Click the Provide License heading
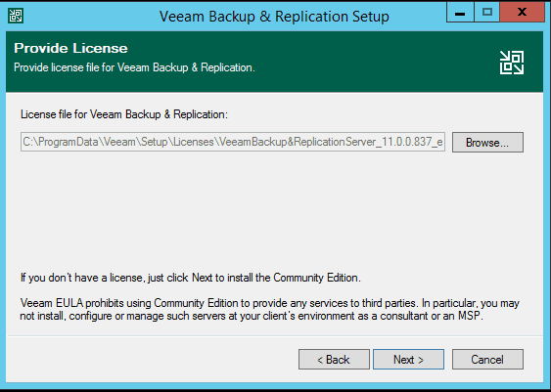This screenshot has width=551, height=392. pyautogui.click(x=70, y=48)
